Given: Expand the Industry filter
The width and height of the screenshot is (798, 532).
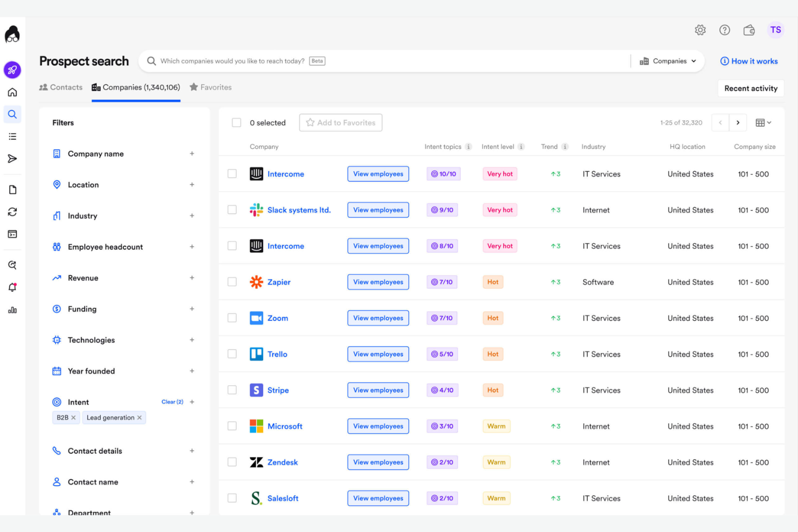Looking at the screenshot, I should (192, 216).
